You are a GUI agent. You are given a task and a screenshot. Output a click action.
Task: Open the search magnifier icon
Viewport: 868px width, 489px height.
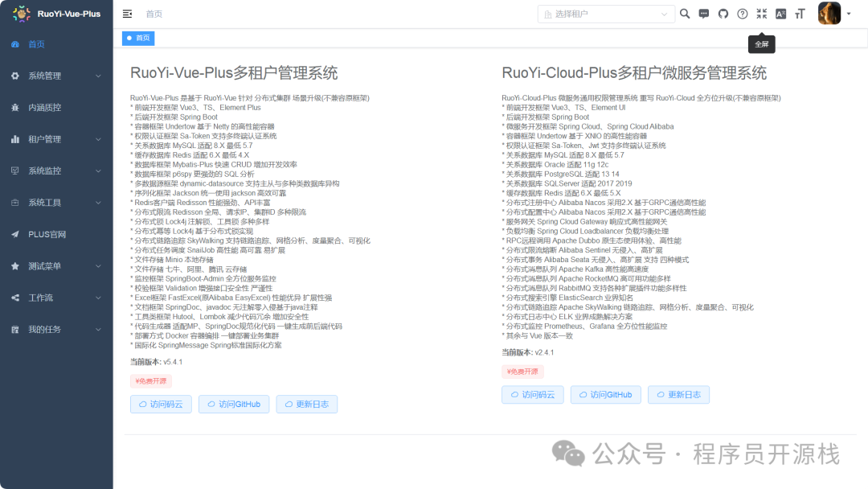[685, 14]
